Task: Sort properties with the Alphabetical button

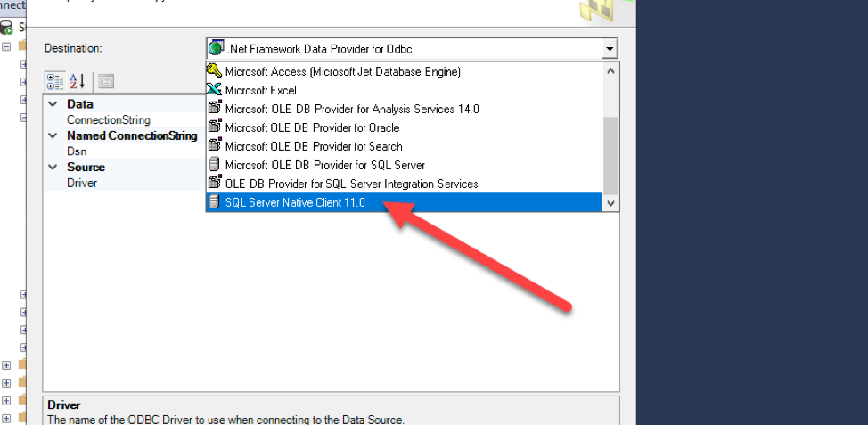Action: tap(78, 81)
